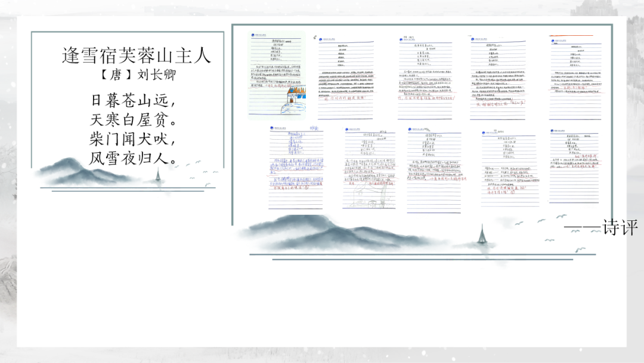Select the author line 【唐】刘长卿
Viewport: 644px width, 363px height.
point(137,76)
